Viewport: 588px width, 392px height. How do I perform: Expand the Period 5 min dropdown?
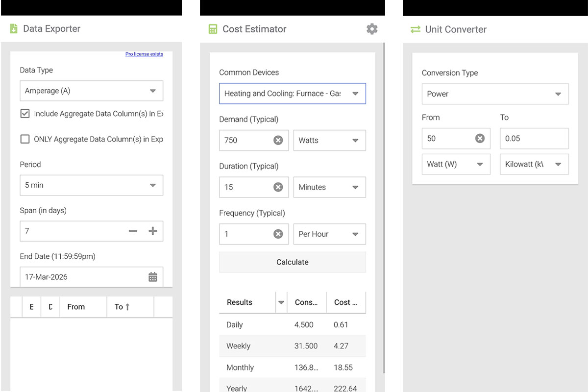tap(91, 185)
